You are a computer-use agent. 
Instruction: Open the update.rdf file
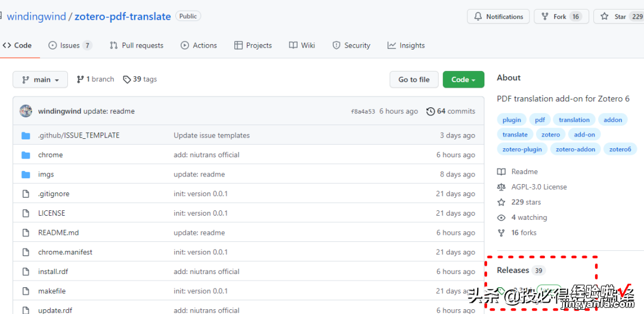click(54, 310)
